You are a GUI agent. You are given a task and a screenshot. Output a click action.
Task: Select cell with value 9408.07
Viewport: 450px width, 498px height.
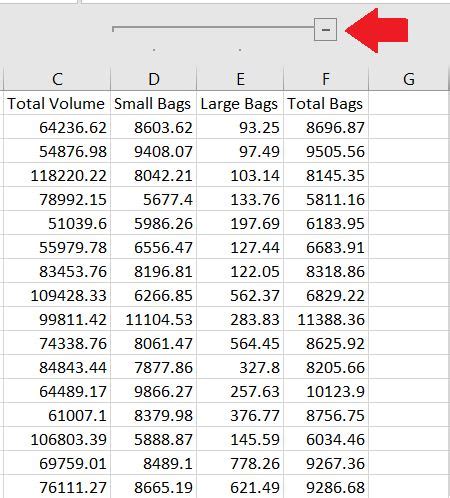click(x=154, y=151)
